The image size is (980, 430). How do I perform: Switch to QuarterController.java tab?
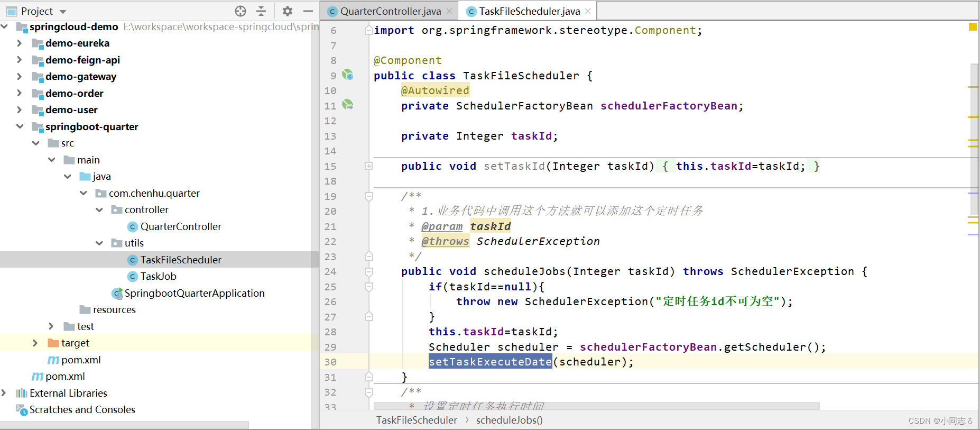point(390,11)
